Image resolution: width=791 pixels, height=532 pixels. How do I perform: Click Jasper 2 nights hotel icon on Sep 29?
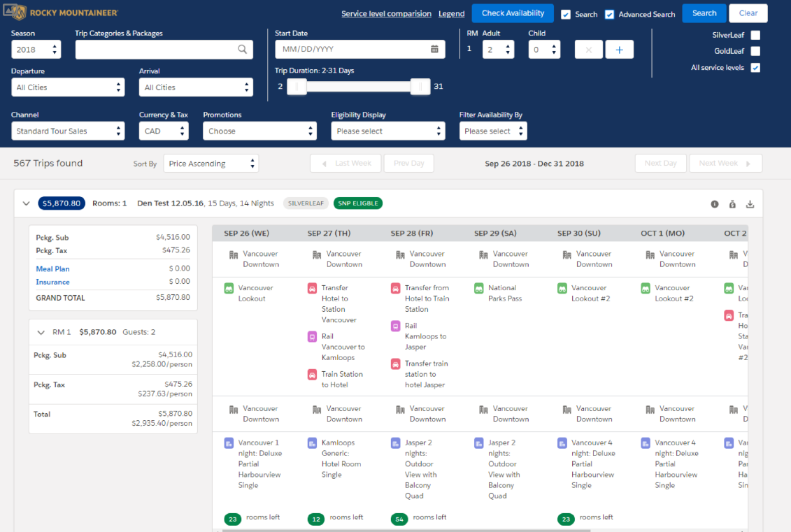(x=479, y=443)
